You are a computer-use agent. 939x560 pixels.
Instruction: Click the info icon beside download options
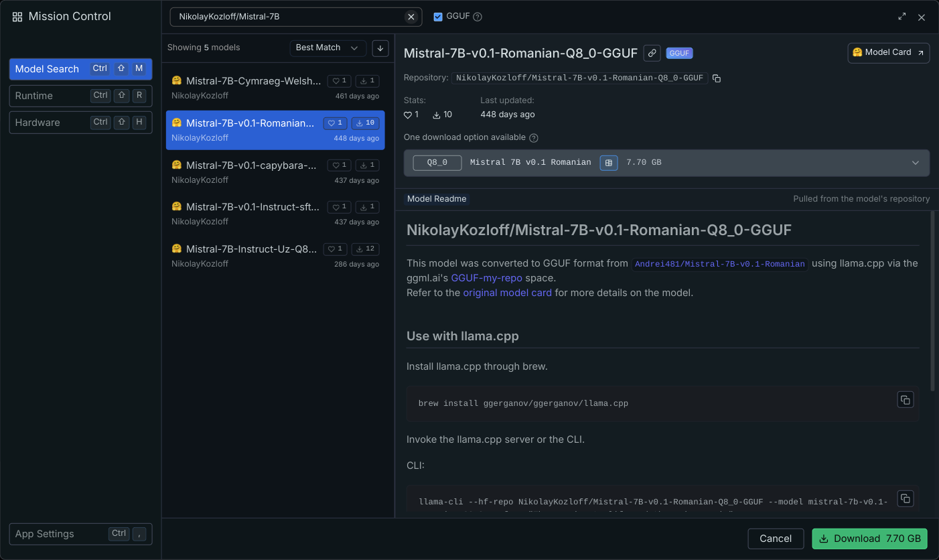tap(534, 138)
